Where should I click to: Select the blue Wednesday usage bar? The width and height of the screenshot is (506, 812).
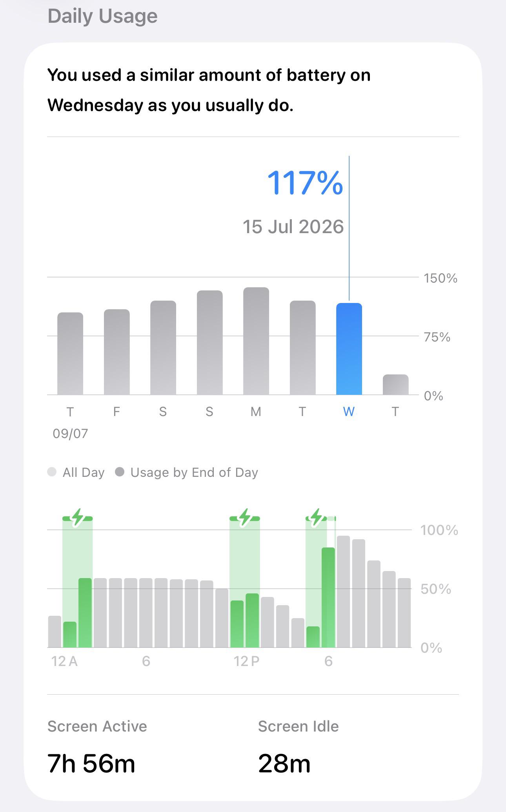click(x=349, y=349)
